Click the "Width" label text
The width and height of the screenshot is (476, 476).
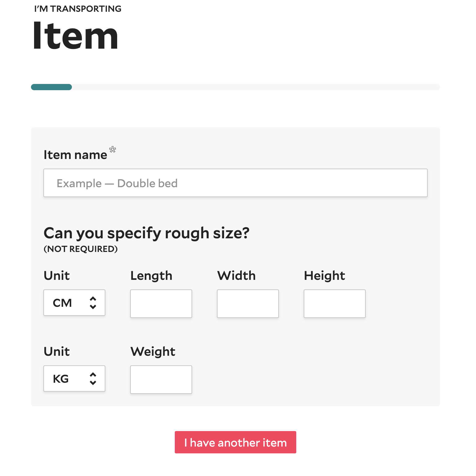pos(236,275)
